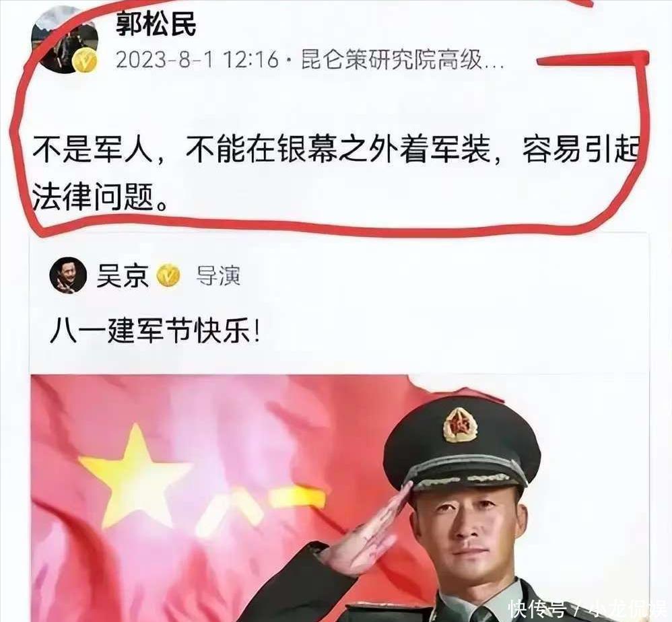Open 吴京's small round avatar

(68, 275)
